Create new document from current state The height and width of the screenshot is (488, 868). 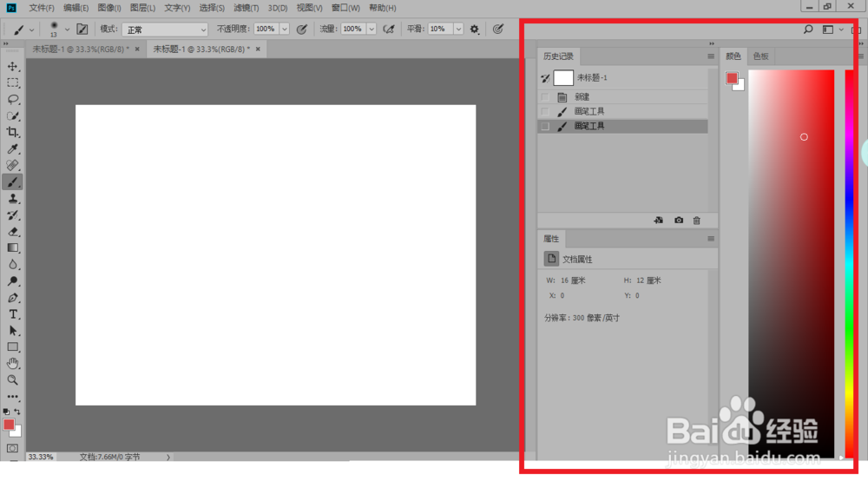(658, 220)
